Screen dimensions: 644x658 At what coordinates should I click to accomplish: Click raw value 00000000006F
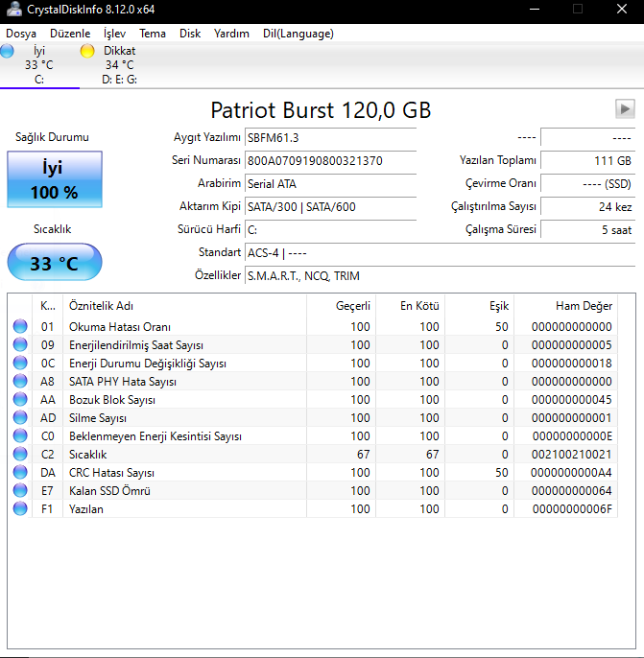pyautogui.click(x=572, y=509)
